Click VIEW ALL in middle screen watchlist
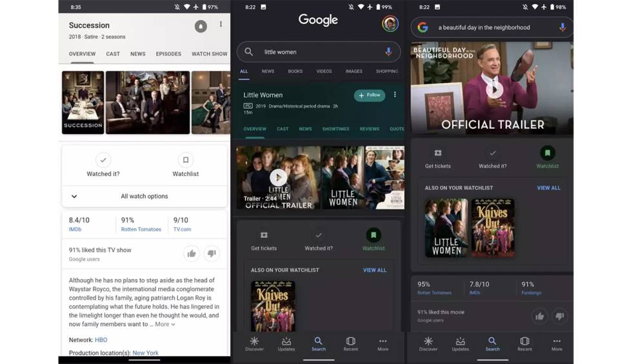632x364 pixels. [x=375, y=270]
